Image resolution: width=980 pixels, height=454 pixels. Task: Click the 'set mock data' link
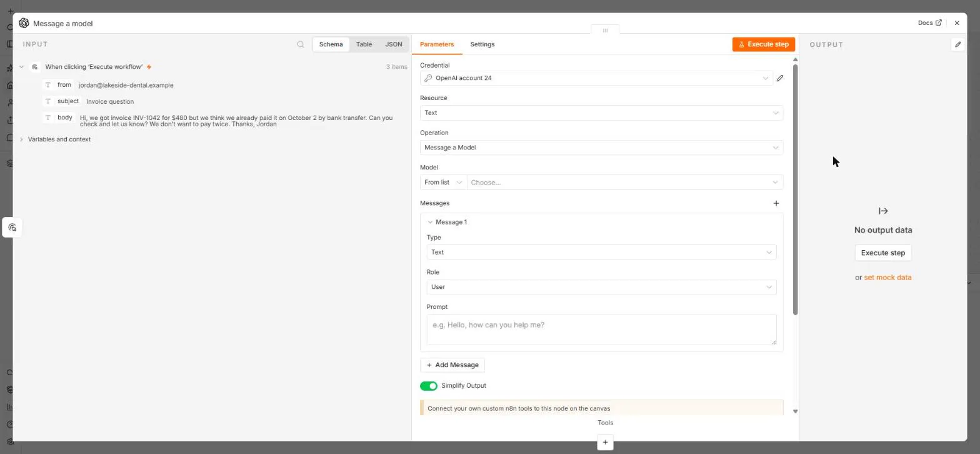(x=887, y=278)
